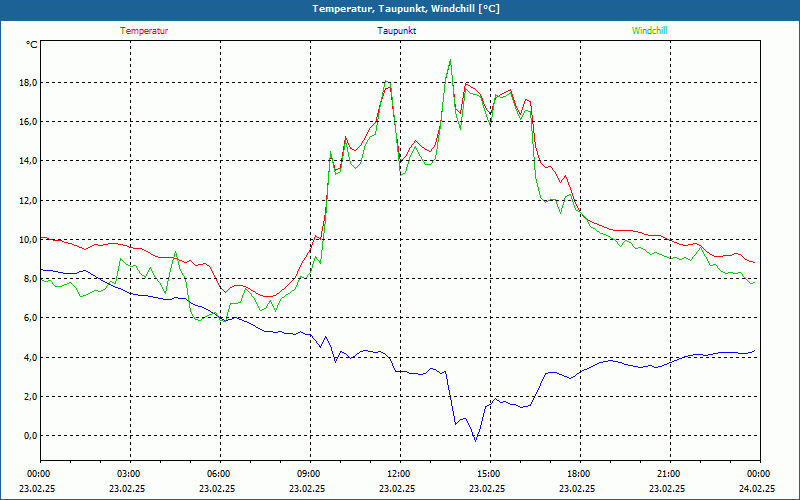The height and width of the screenshot is (500, 800).
Task: Click the 14,0 y-axis value
Action: 29,161
